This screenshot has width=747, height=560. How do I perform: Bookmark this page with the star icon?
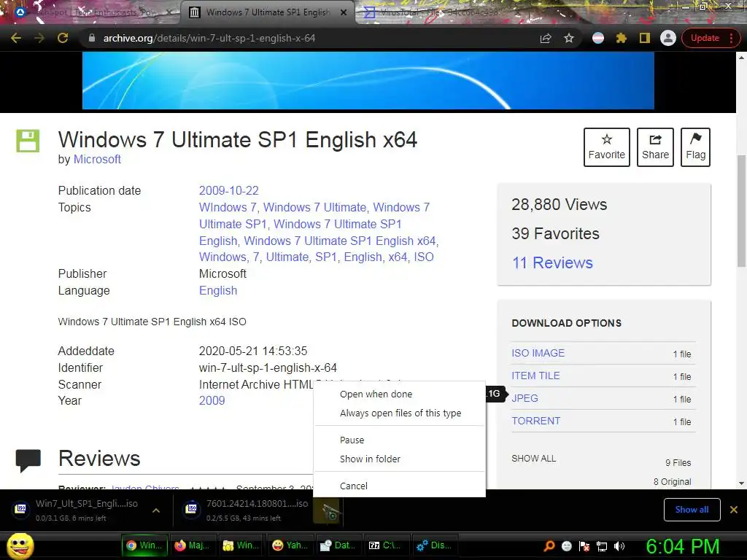(x=569, y=38)
